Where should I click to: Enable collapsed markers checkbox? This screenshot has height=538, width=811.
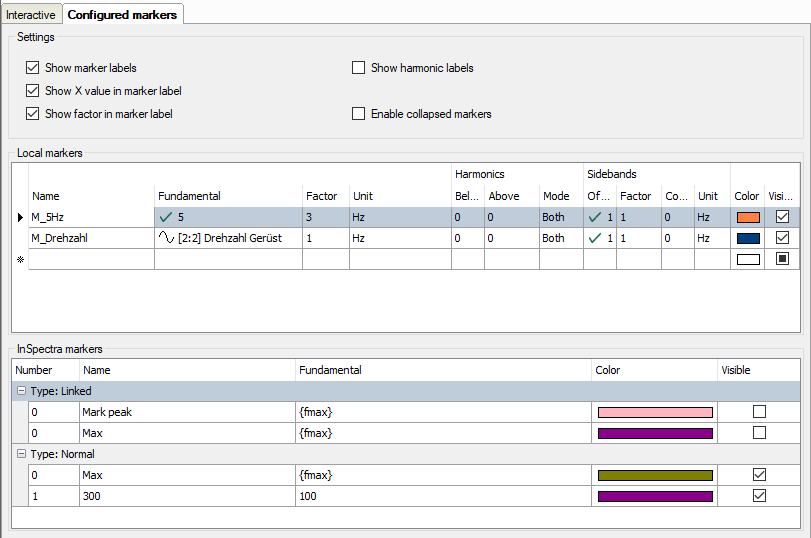tap(359, 114)
